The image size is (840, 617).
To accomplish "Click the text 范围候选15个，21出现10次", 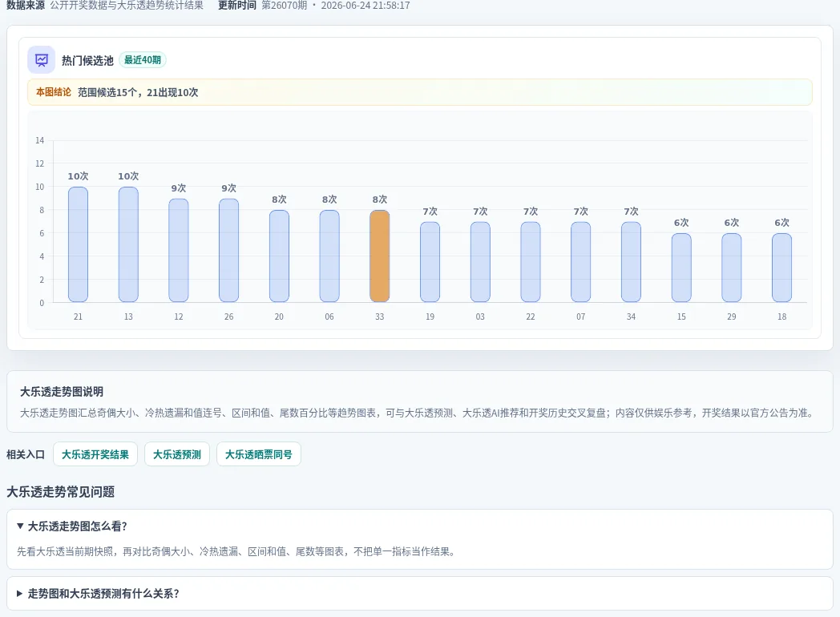I will click(x=138, y=92).
